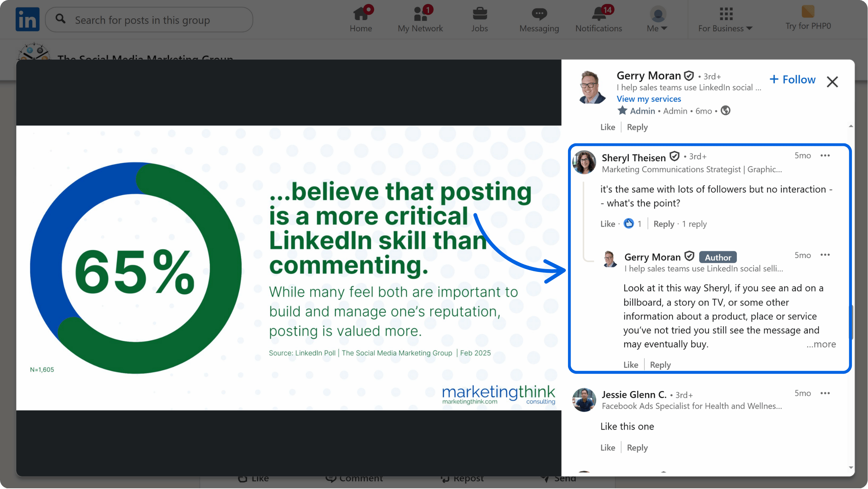The width and height of the screenshot is (868, 489).
Task: Click the group post search field
Action: [x=149, y=19]
